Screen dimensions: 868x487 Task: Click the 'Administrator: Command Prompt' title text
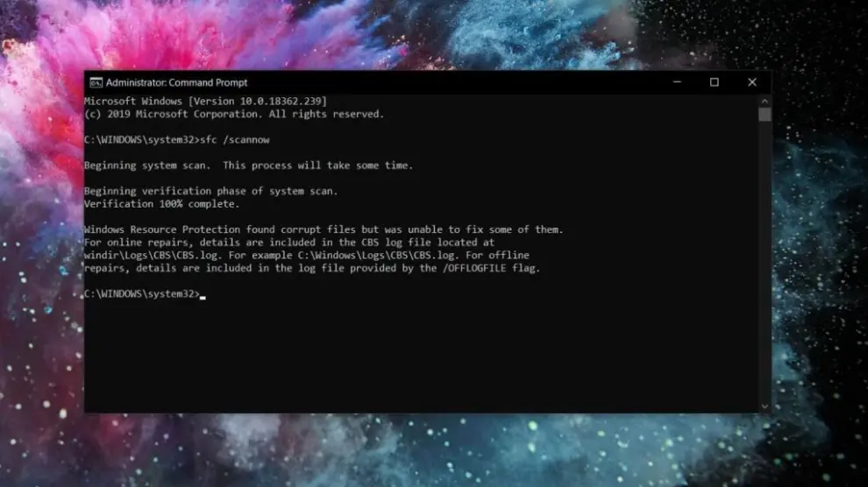point(176,82)
